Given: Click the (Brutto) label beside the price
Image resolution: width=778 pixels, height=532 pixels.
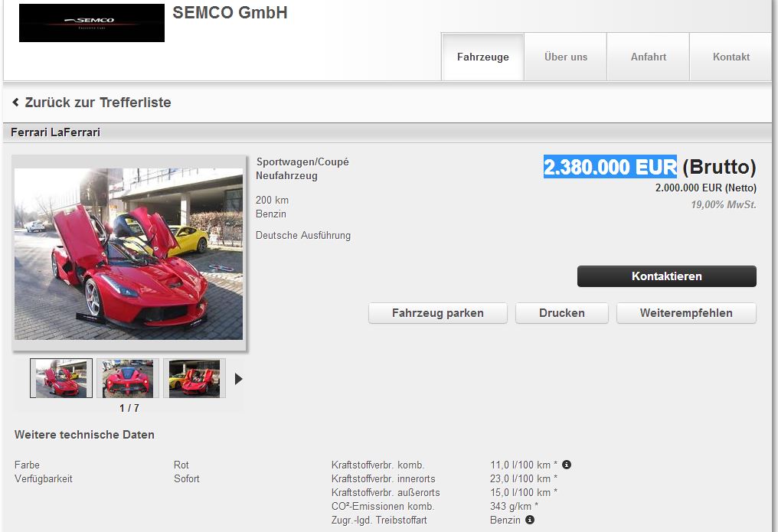Looking at the screenshot, I should (x=720, y=167).
